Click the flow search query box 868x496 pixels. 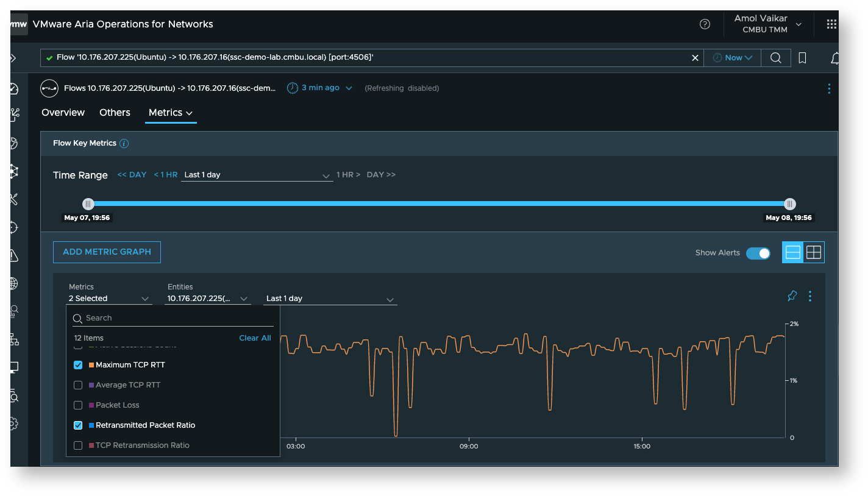[372, 58]
